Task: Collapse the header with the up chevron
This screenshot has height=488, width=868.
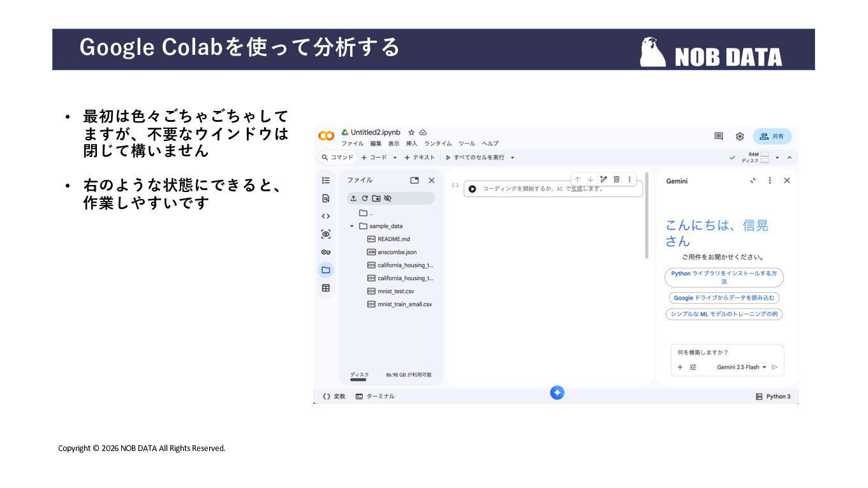Action: [x=790, y=158]
